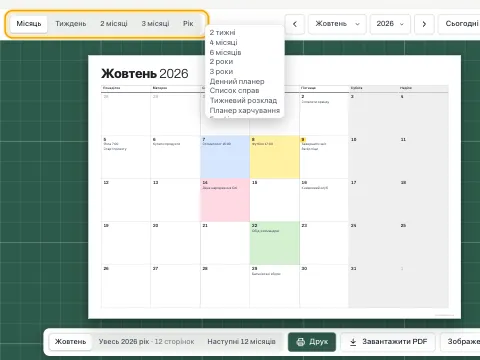Switch to the Тиждень view tab
This screenshot has width=480, height=360.
click(71, 24)
